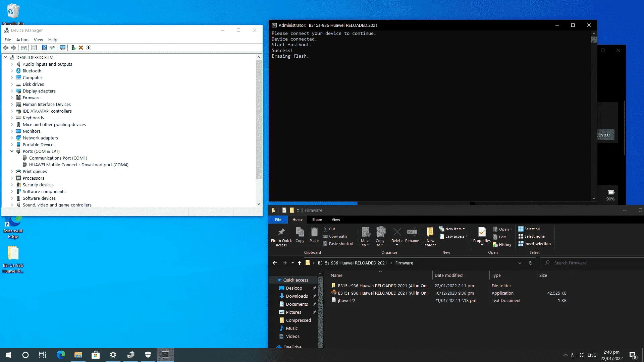Expand Audio inputs and outputs node
The width and height of the screenshot is (644, 362).
click(12, 64)
